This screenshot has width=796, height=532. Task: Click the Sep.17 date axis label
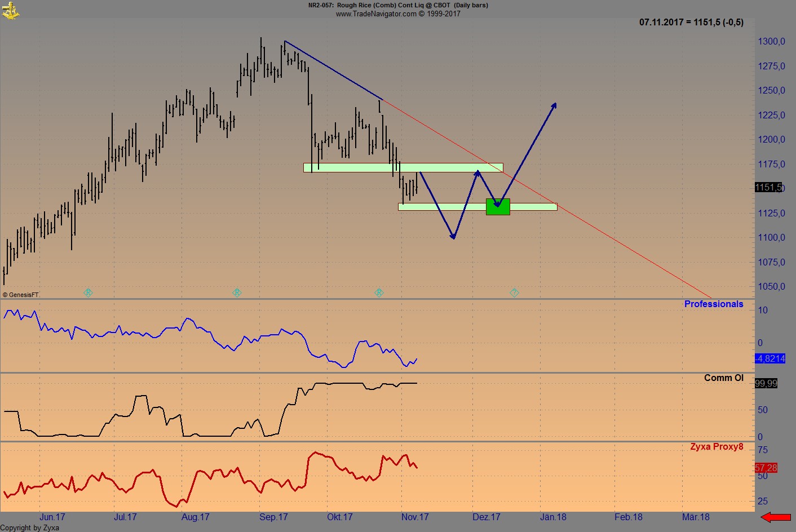tap(273, 517)
